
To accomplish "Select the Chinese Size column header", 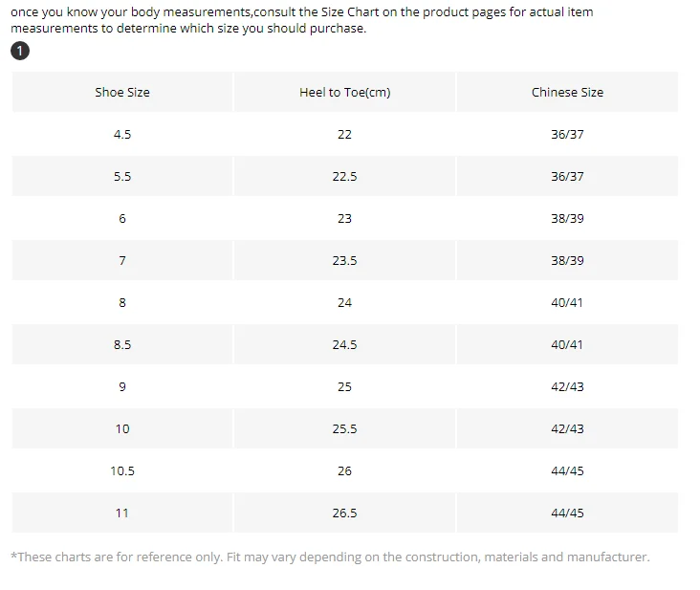I will point(567,93).
